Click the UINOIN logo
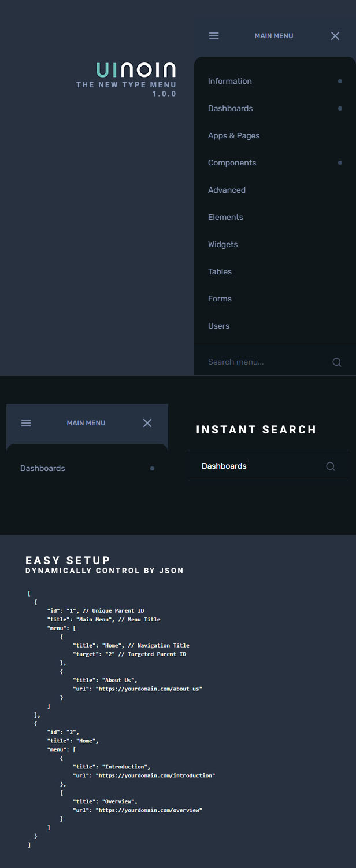Image resolution: width=356 pixels, height=868 pixels. tap(136, 70)
